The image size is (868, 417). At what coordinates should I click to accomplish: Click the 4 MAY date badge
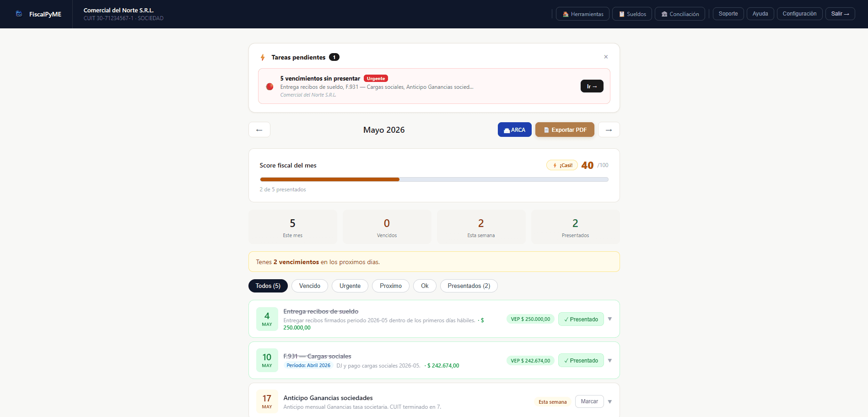pyautogui.click(x=267, y=319)
